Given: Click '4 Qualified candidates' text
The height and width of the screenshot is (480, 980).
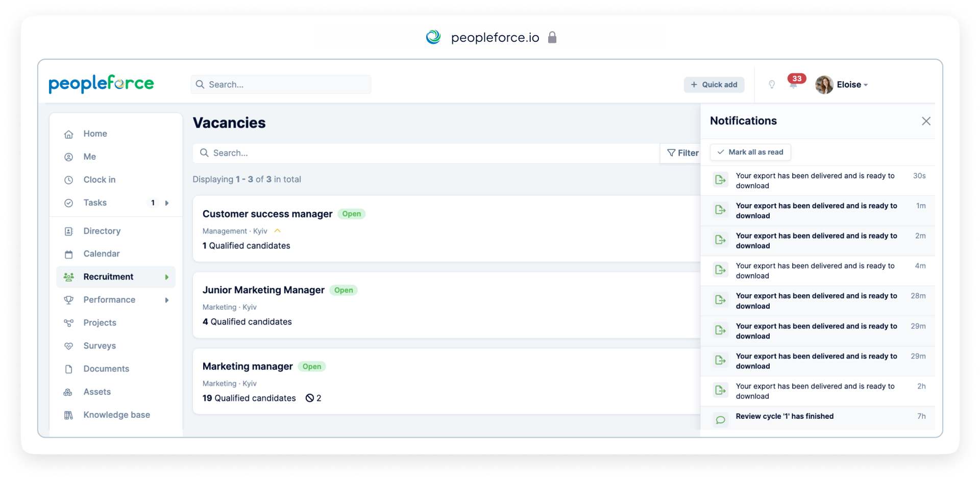Looking at the screenshot, I should (247, 322).
